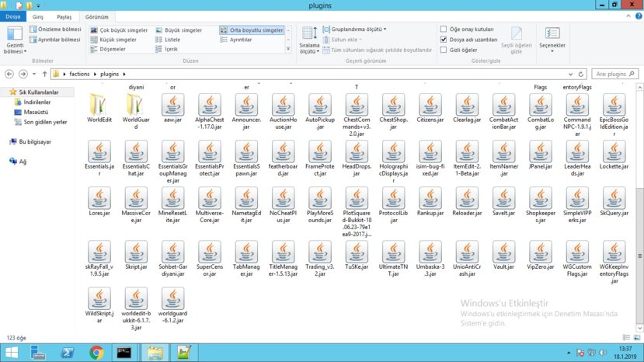Uncheck Dosya adı uzantıları checkbox
This screenshot has height=362, width=644.
pos(443,40)
